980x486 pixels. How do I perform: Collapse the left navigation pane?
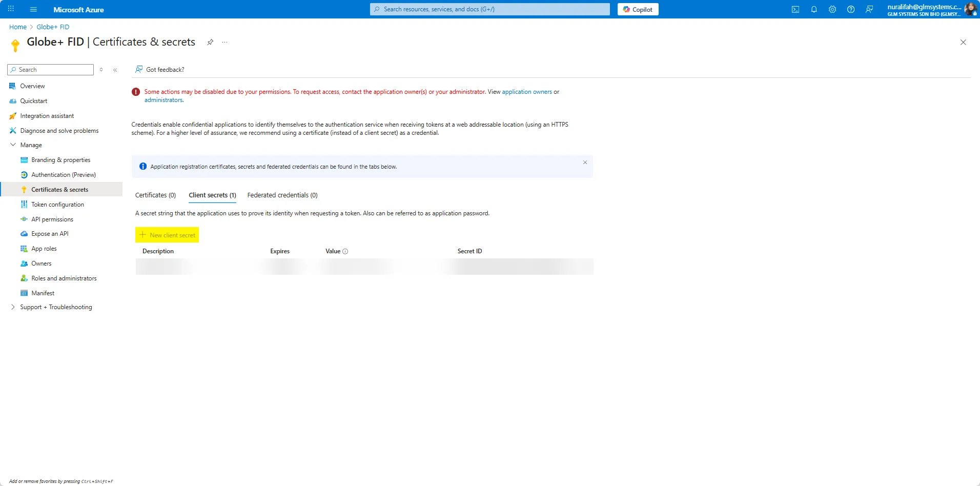coord(115,70)
